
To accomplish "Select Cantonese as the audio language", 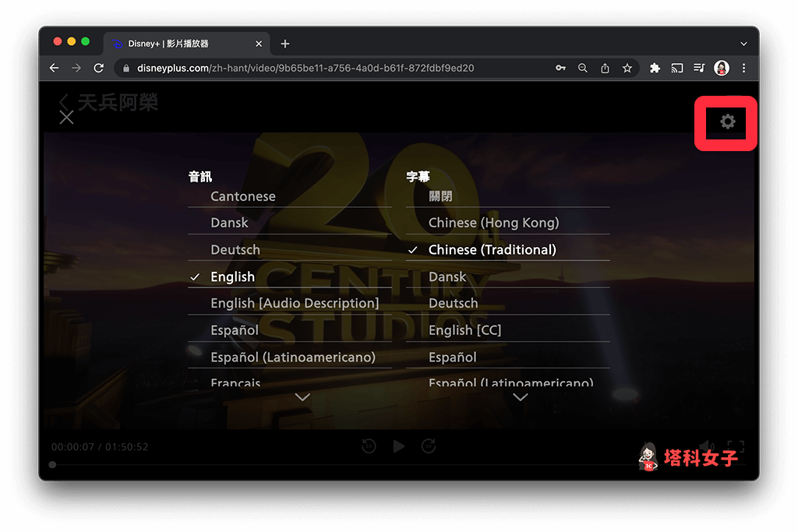I will tap(242, 196).
